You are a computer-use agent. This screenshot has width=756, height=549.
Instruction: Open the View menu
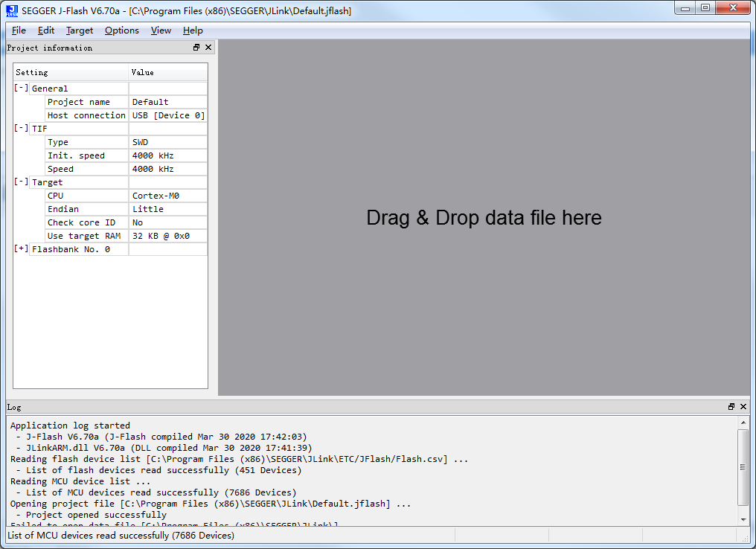tap(161, 30)
